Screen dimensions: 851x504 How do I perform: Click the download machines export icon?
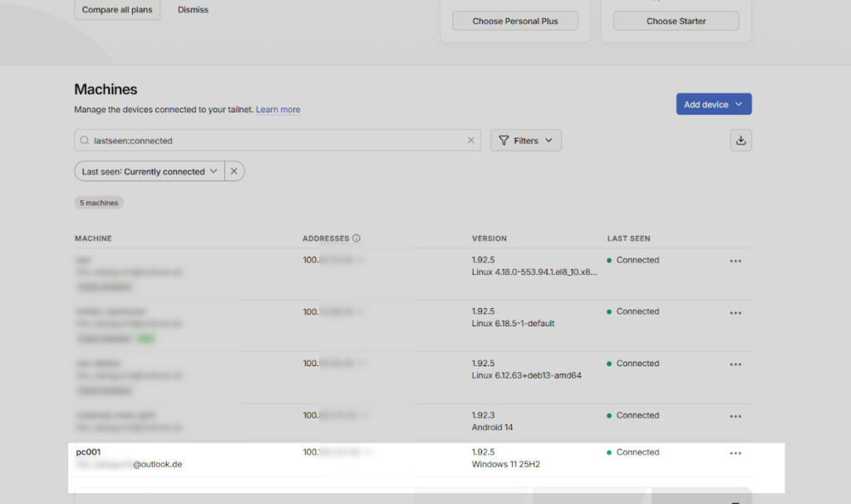click(x=740, y=140)
